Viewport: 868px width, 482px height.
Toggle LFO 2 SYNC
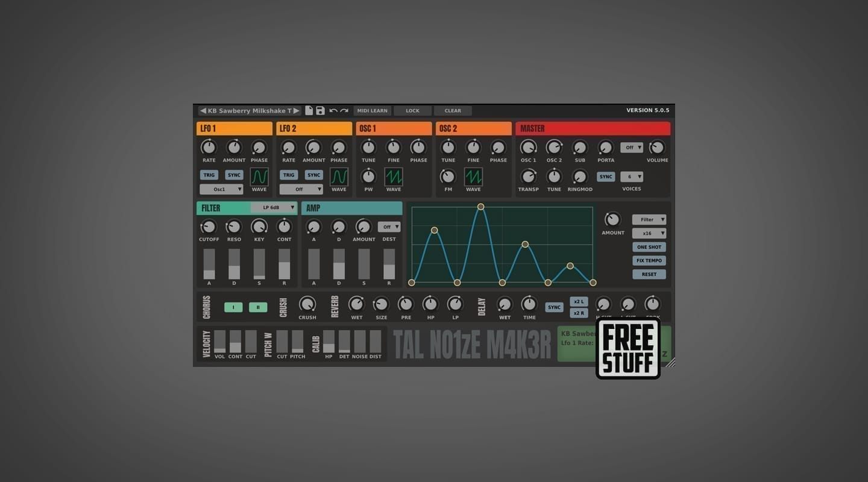pos(313,175)
